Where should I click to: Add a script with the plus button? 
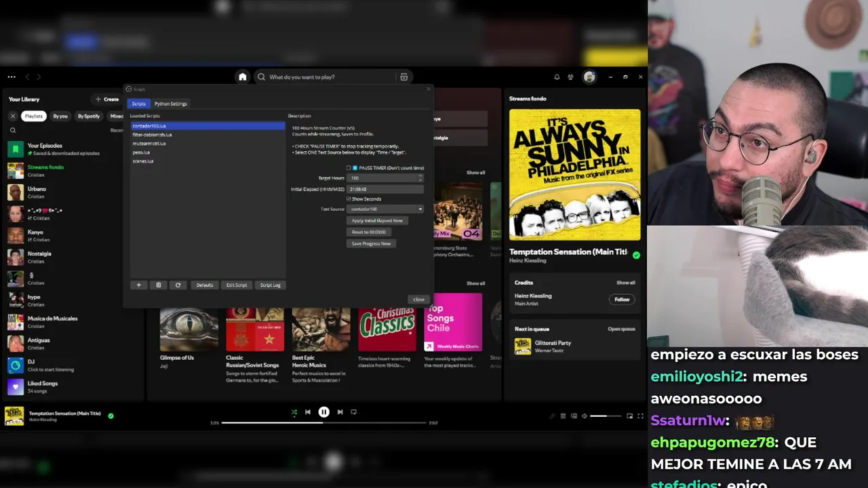(139, 285)
